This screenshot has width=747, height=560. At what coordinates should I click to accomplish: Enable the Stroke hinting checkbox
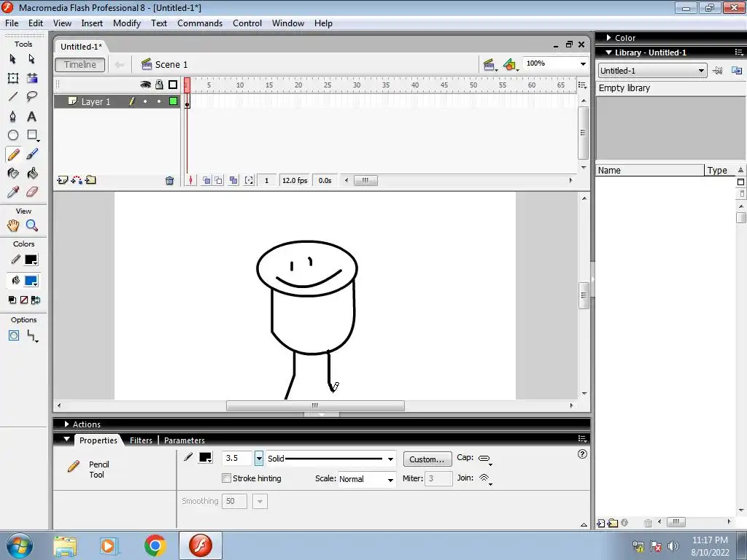tap(227, 478)
